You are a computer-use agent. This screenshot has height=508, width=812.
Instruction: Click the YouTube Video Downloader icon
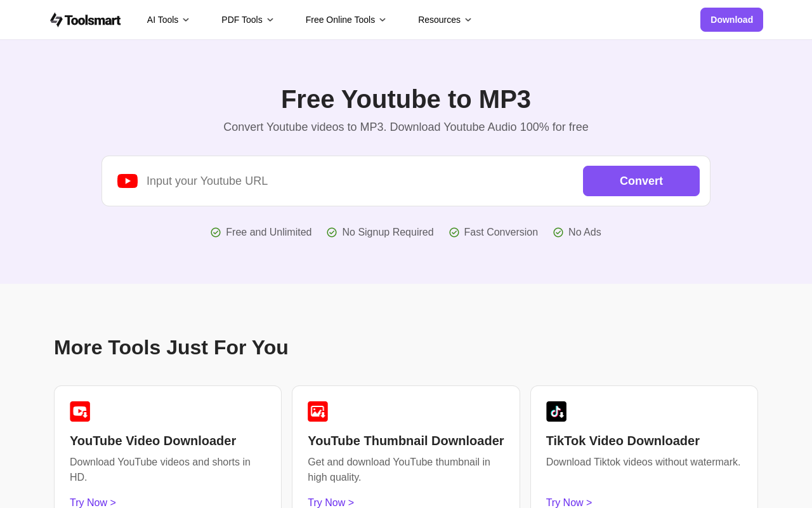pyautogui.click(x=80, y=411)
